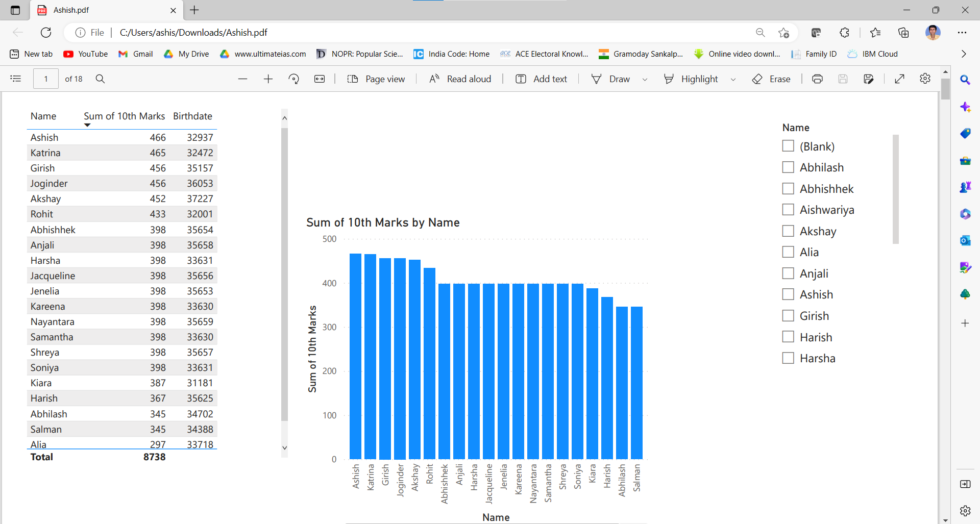Enter full screen with expand arrows icon

(x=900, y=79)
